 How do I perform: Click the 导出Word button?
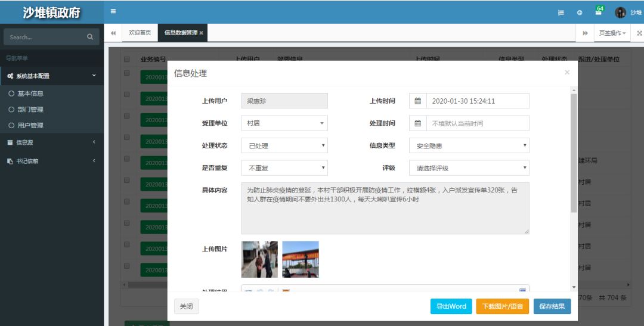(x=451, y=306)
